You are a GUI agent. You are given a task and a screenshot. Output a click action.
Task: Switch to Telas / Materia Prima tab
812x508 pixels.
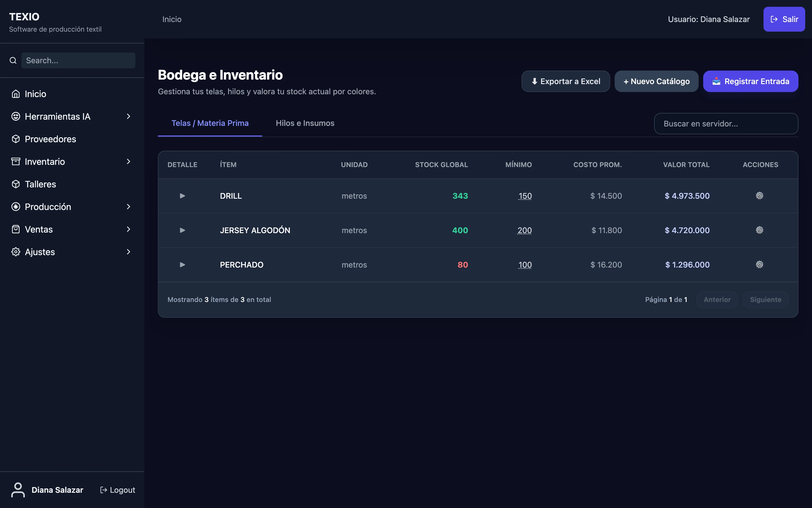[210, 123]
